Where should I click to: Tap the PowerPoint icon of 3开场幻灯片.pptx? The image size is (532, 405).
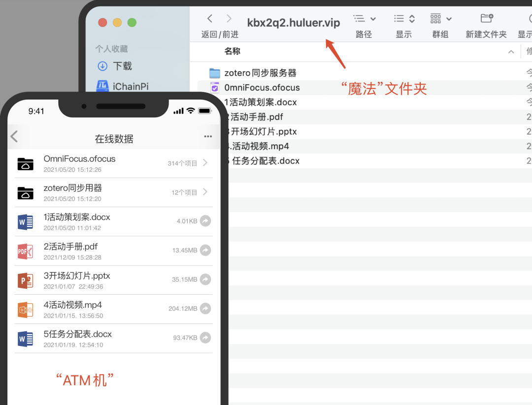pos(26,280)
